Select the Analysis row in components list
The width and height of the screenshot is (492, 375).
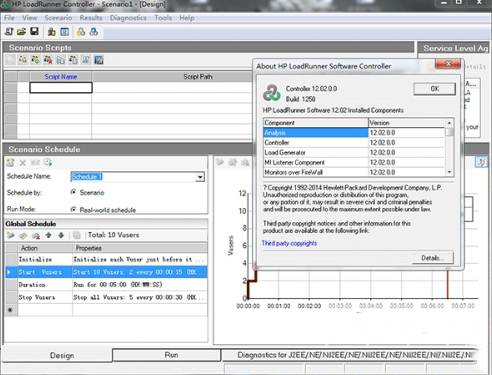click(x=354, y=133)
